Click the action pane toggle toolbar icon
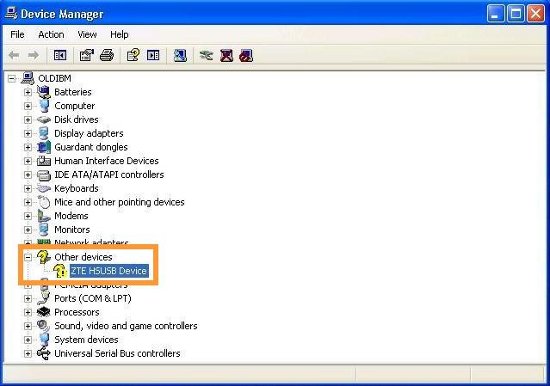Viewport: 550px width, 386px height. coord(153,55)
